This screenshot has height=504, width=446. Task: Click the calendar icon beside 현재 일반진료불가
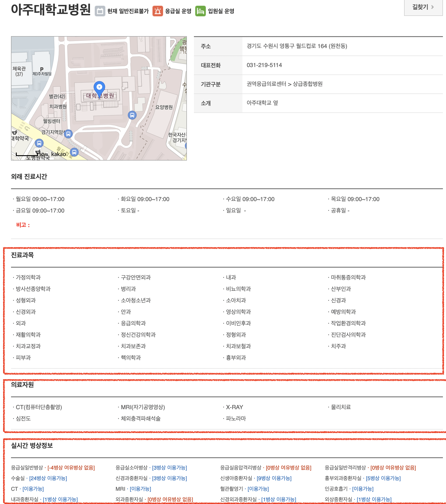[x=100, y=11]
